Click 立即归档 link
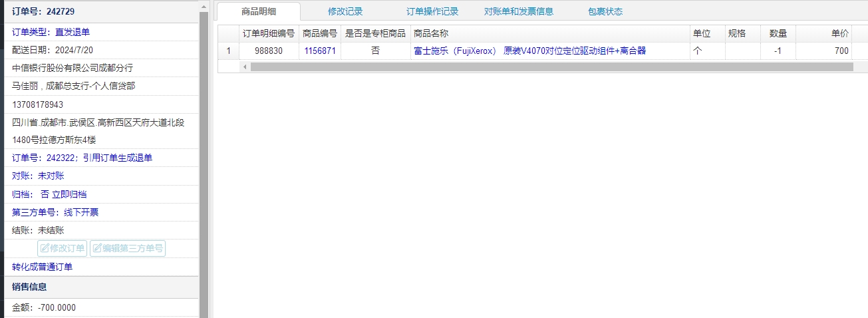The height and width of the screenshot is (318, 868). click(x=69, y=194)
